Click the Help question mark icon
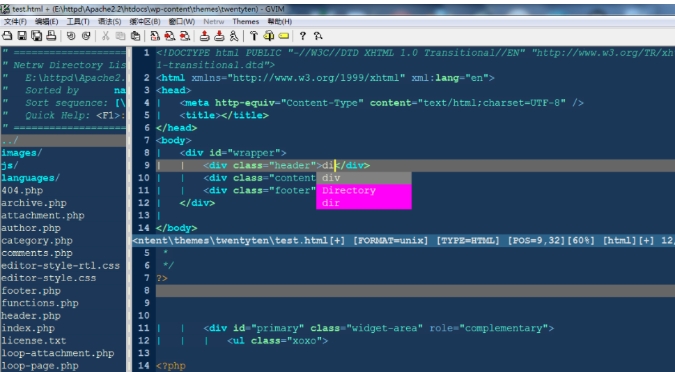The image size is (675, 372). pos(303,36)
